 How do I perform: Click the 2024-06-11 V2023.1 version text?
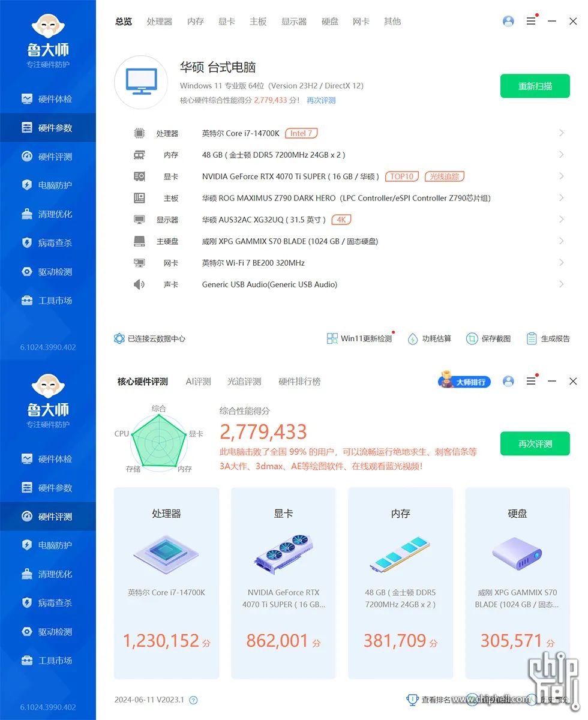(149, 700)
